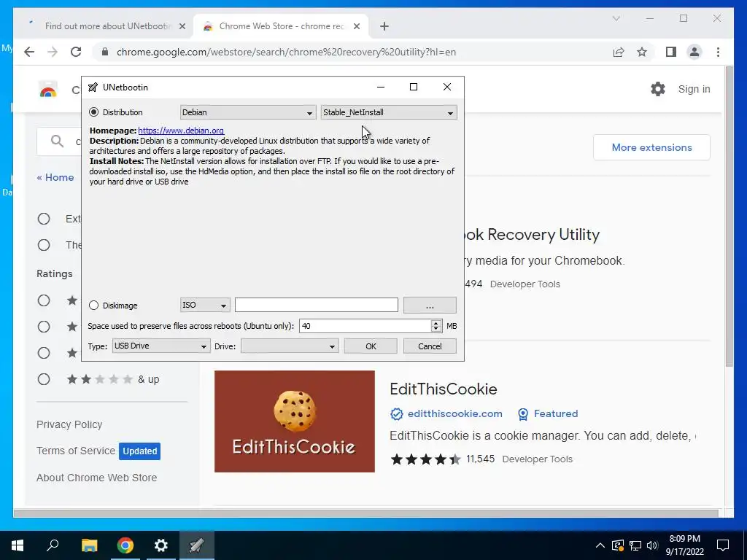Click the Chrome taskbar icon
This screenshot has height=560, width=747.
click(125, 545)
